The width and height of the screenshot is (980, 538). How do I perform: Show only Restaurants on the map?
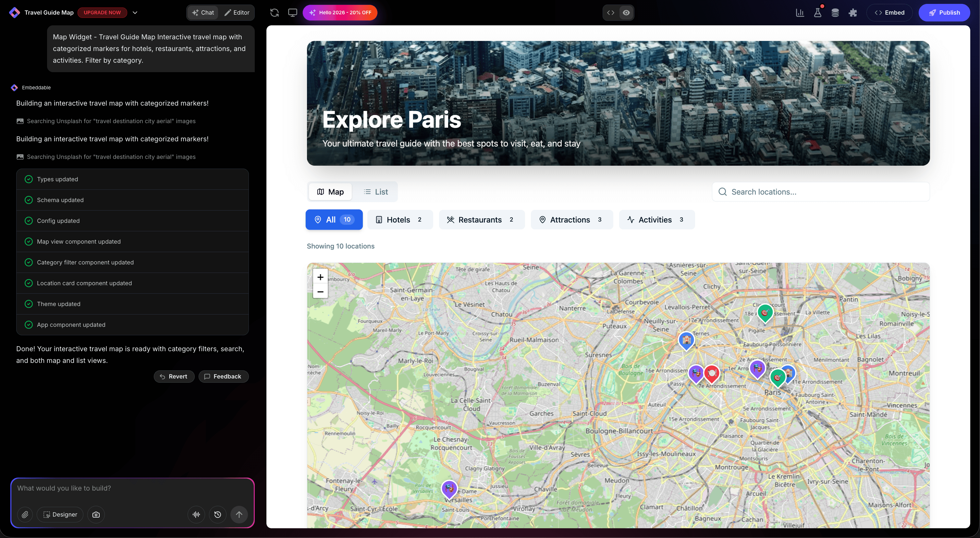tap(481, 220)
